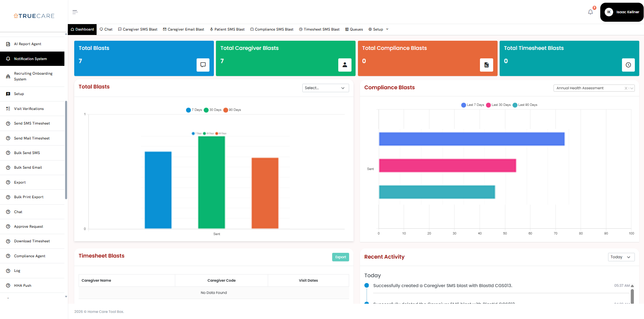Click the Send Mail Timesheet icon

(8, 138)
